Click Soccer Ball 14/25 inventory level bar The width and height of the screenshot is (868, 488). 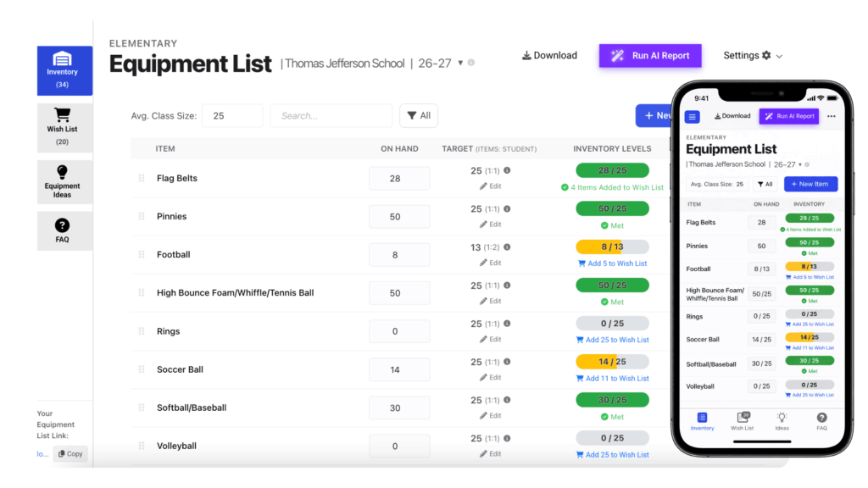(x=612, y=361)
